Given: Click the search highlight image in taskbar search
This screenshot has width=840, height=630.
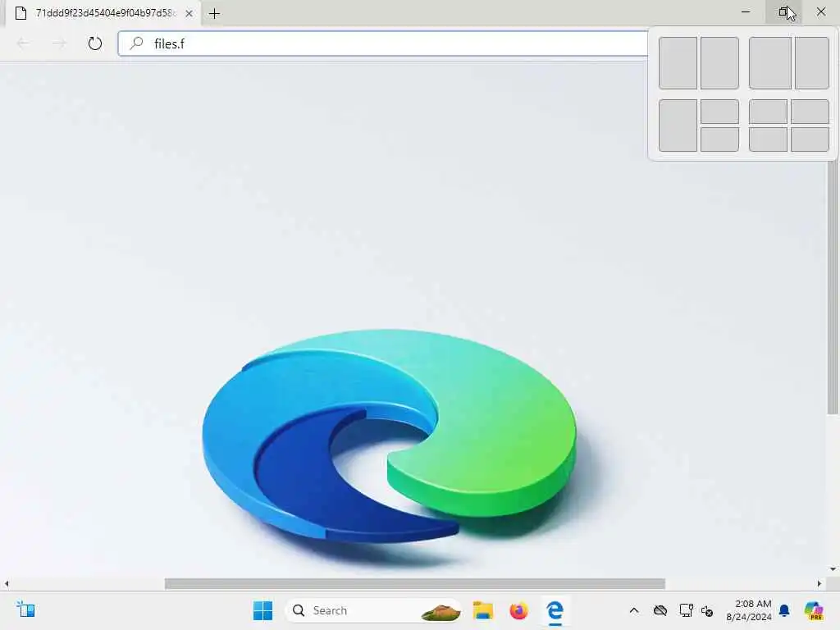Looking at the screenshot, I should [x=441, y=610].
